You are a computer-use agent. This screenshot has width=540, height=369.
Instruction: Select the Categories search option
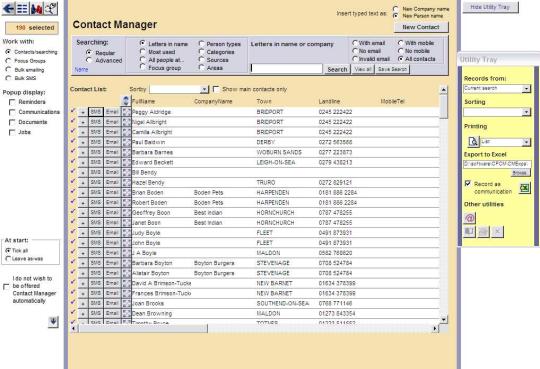tap(201, 52)
